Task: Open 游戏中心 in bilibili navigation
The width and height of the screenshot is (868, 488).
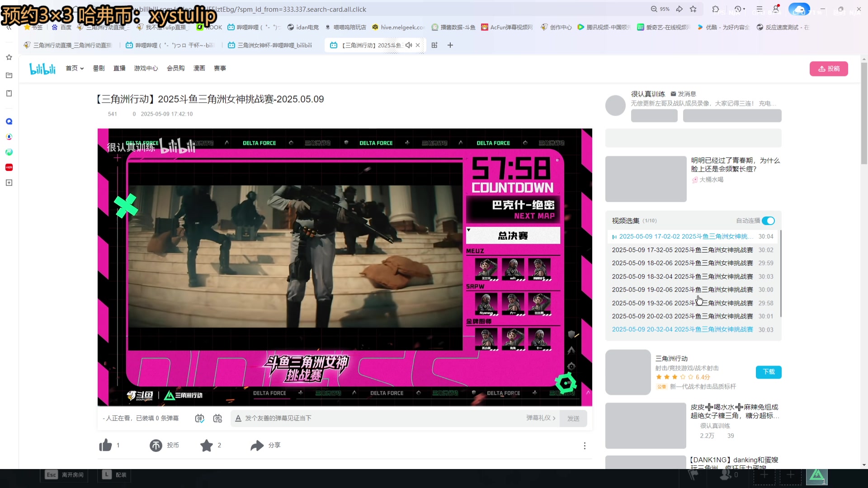Action: click(x=146, y=68)
